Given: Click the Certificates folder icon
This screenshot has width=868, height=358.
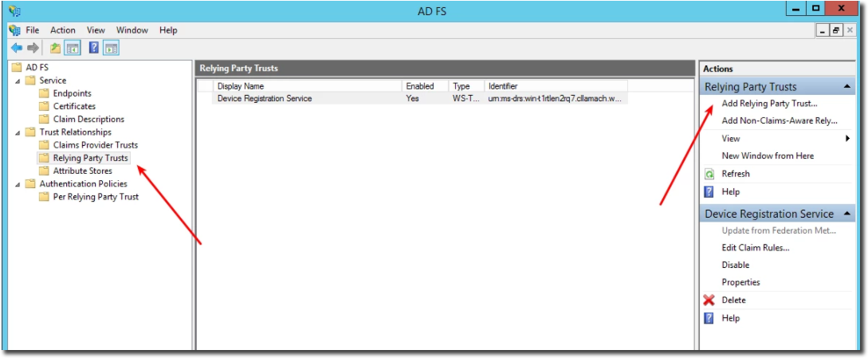Looking at the screenshot, I should (x=45, y=106).
